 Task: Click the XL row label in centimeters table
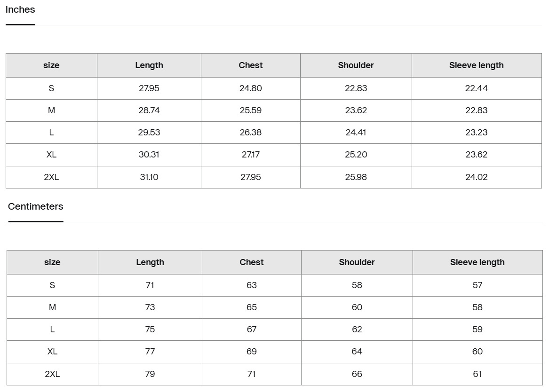tap(52, 352)
